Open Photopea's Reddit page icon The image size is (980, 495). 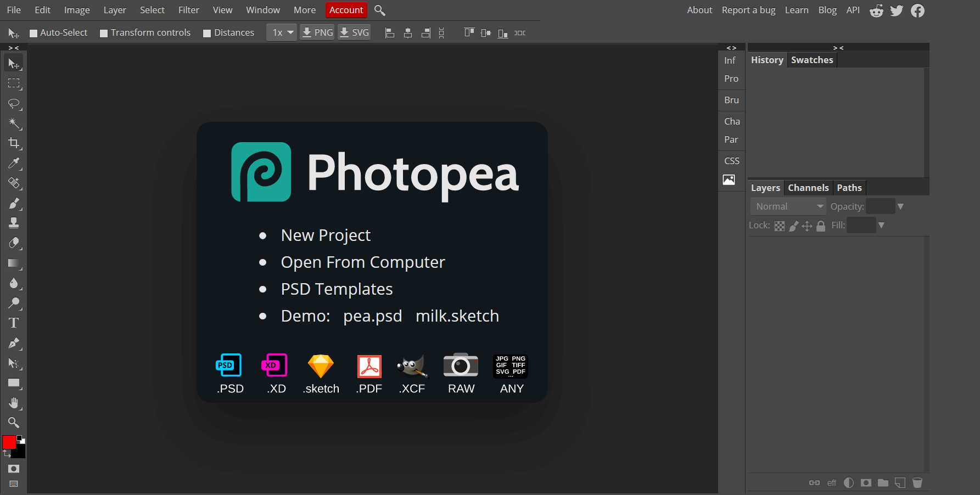(877, 10)
